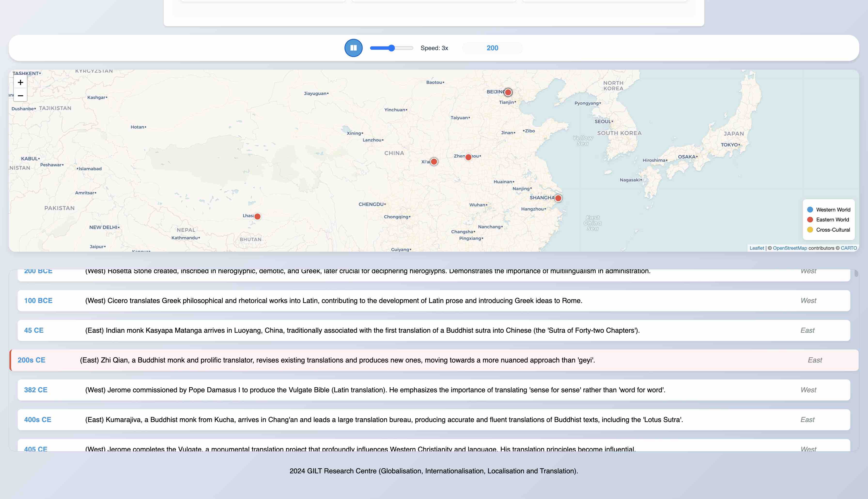The image size is (868, 499).
Task: Select the 45 CE Kasyapa Matanga entry
Action: pyautogui.click(x=434, y=330)
